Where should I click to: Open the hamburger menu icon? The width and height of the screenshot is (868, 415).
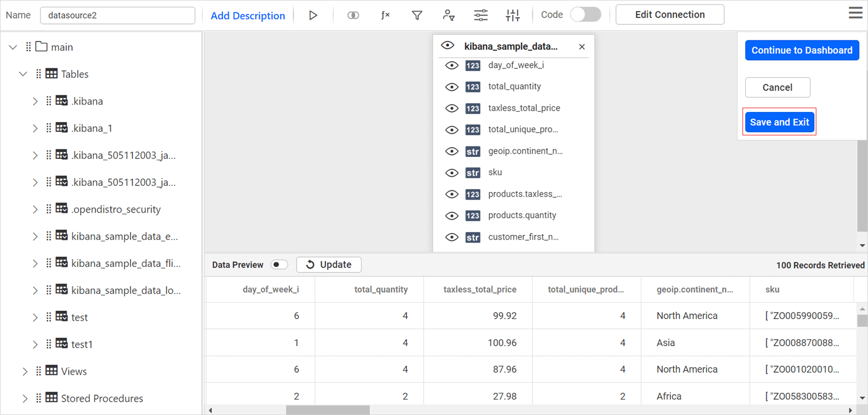point(856,13)
